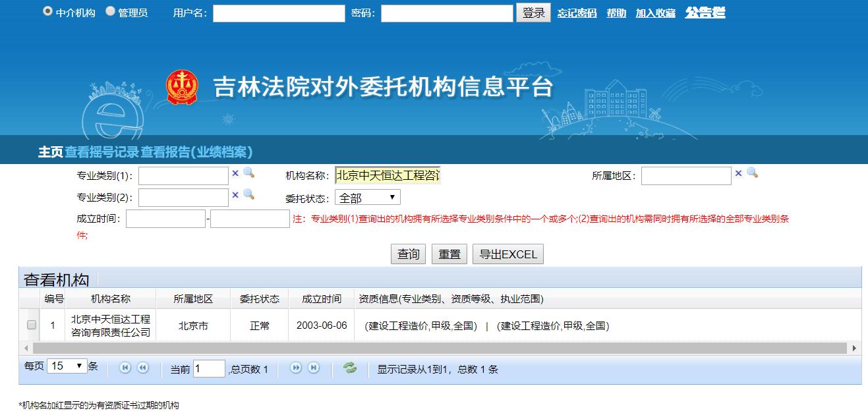Refresh the results table with green icon
This screenshot has height=419, width=868.
point(350,368)
